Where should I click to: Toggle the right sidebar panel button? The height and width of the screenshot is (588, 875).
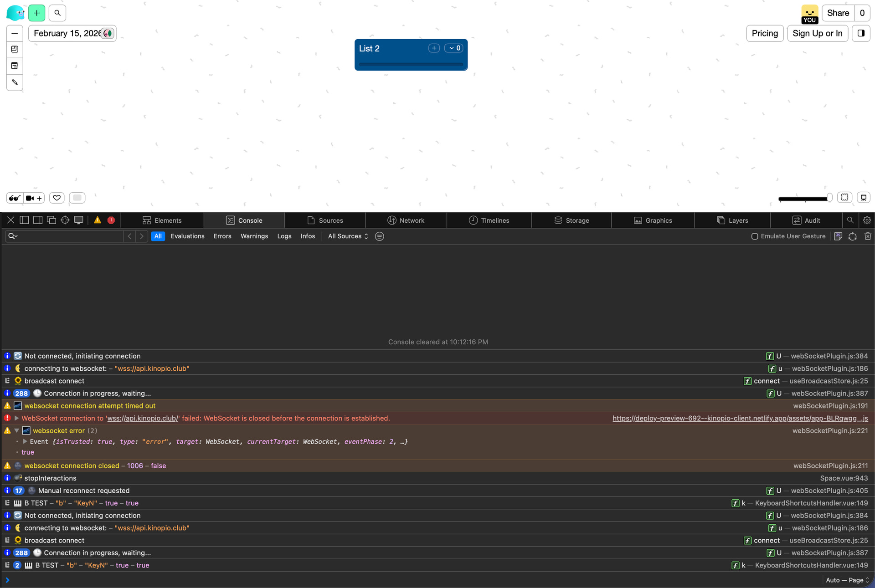point(861,33)
